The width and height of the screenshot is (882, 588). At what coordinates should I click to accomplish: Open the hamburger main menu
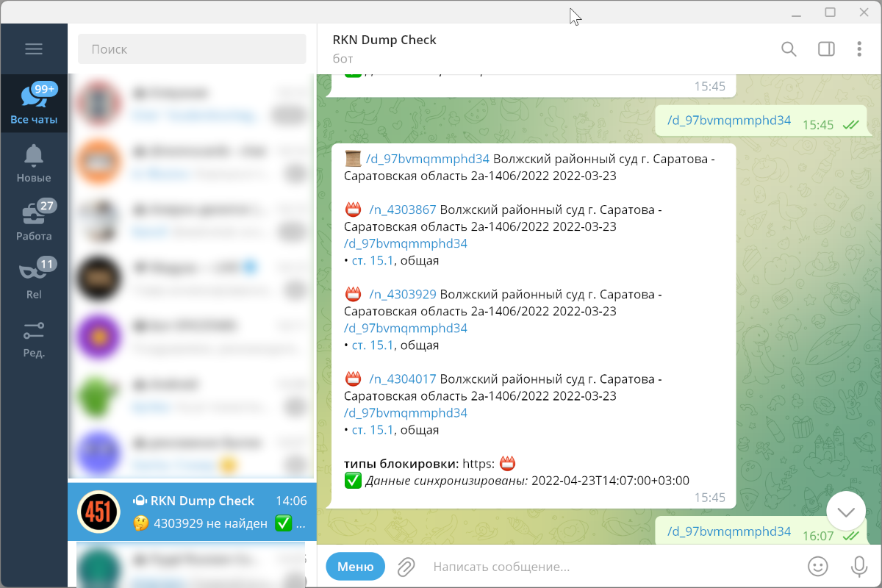[x=34, y=49]
